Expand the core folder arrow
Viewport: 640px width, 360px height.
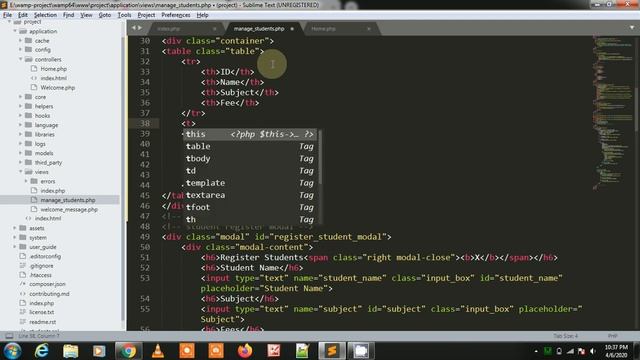click(20, 97)
